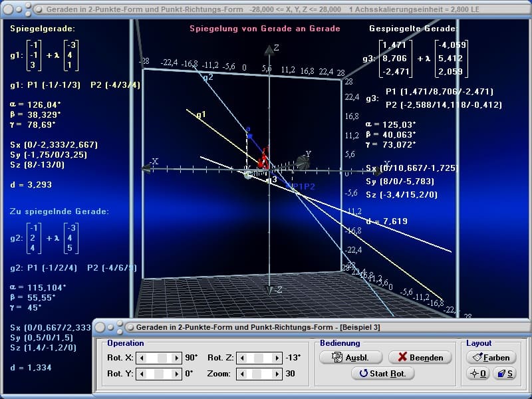Click the value γ = 73,072°

point(391,145)
